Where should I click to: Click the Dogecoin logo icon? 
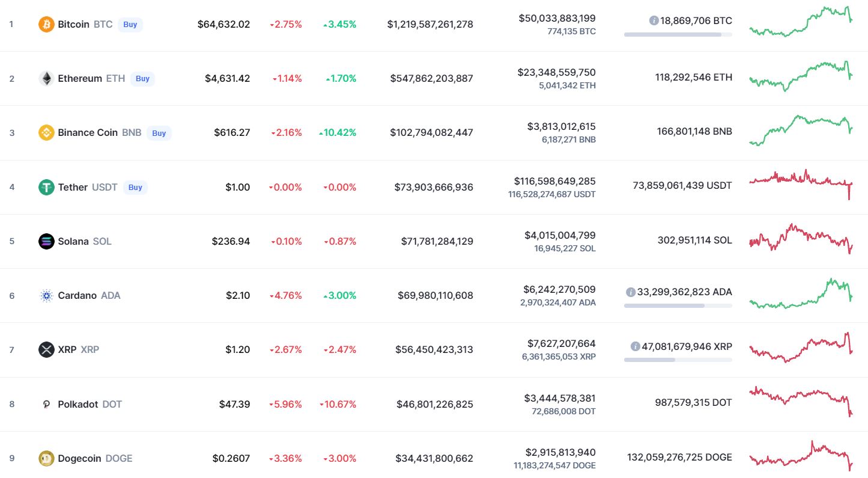pyautogui.click(x=46, y=458)
